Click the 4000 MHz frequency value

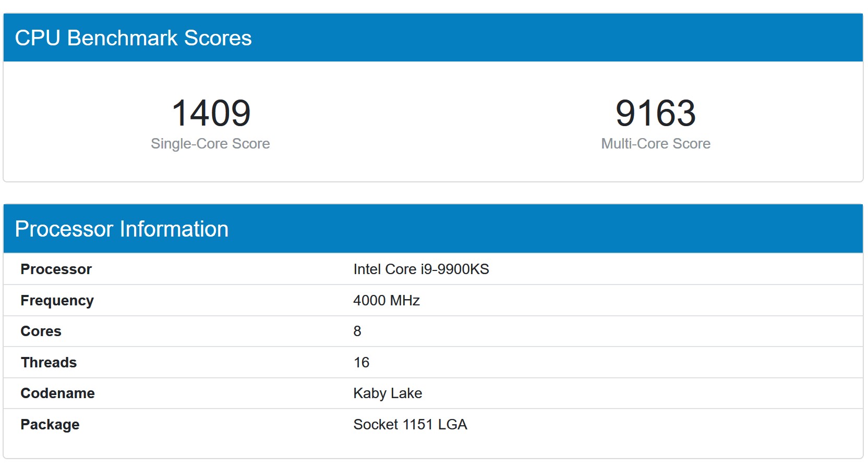(386, 301)
